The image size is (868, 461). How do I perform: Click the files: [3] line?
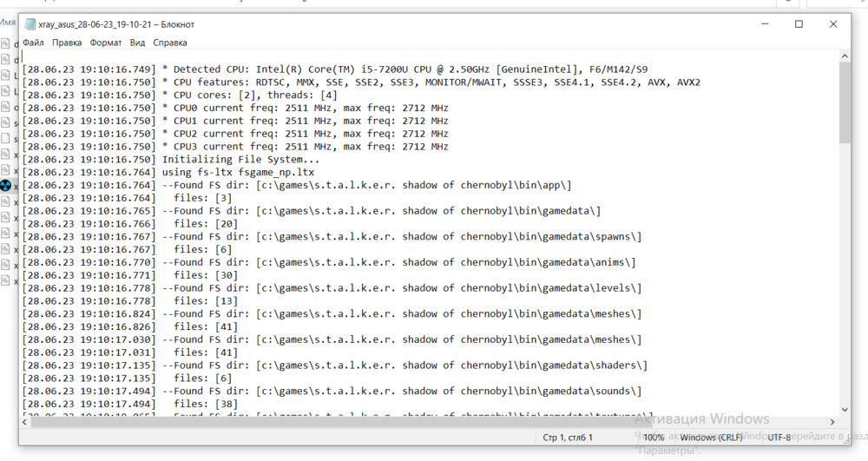128,198
